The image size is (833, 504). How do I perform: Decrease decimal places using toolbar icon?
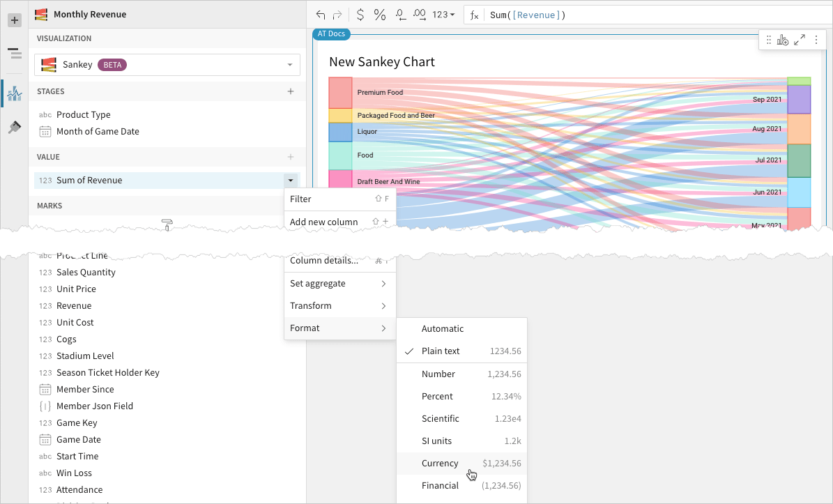pyautogui.click(x=400, y=14)
